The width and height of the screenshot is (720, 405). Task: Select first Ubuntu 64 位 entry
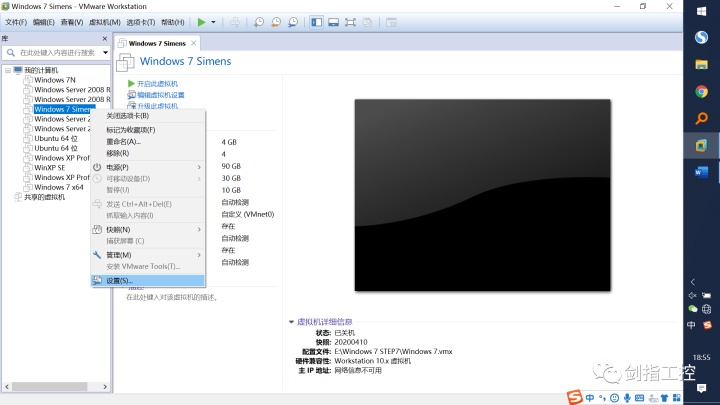pos(56,138)
